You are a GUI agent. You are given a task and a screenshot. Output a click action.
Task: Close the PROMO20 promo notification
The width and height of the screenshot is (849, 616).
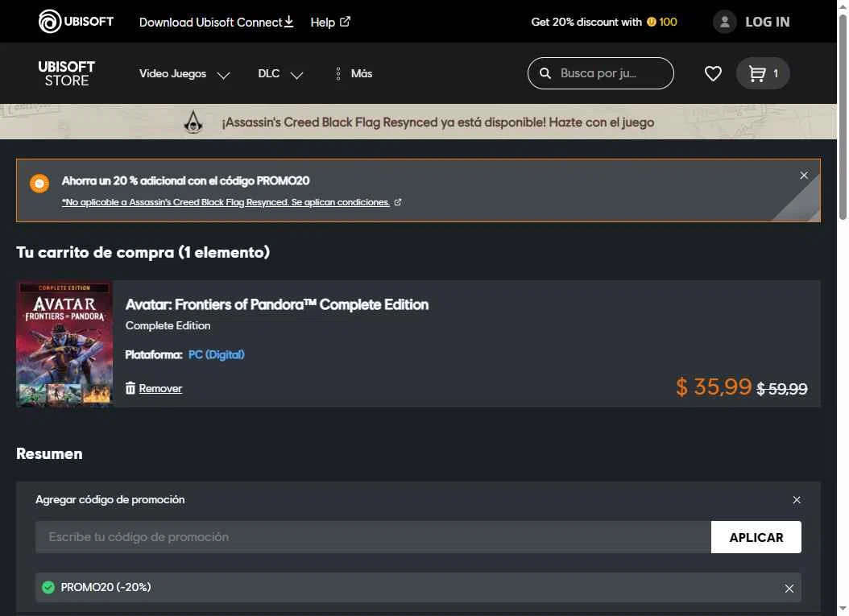804,176
